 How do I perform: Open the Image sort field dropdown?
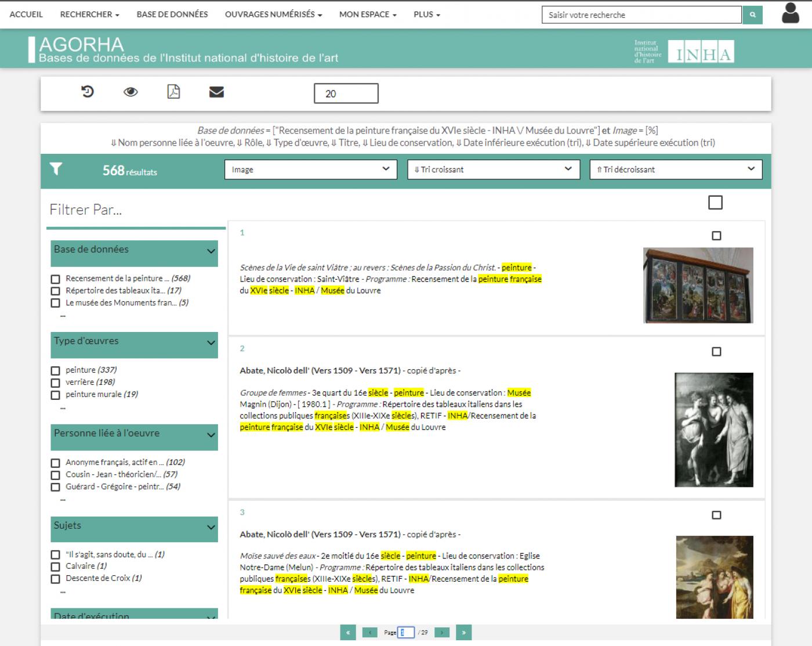tap(310, 169)
